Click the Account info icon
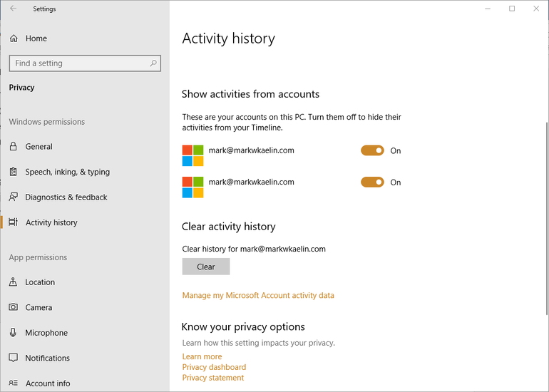This screenshot has height=392, width=549. point(14,383)
